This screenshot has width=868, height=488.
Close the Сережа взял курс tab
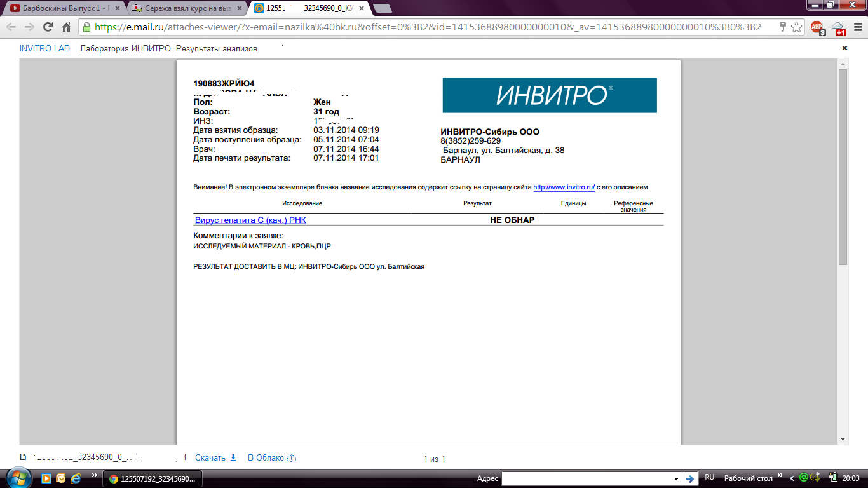point(240,8)
